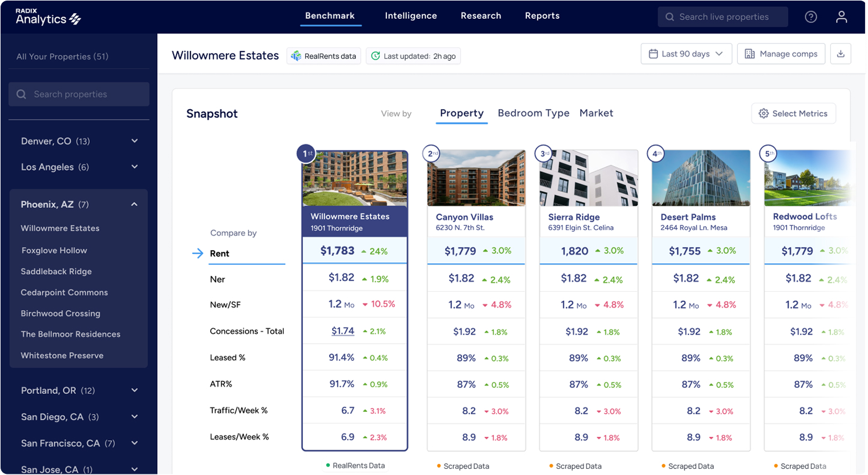Focus the Search live properties field
Image resolution: width=868 pixels, height=475 pixels.
723,17
